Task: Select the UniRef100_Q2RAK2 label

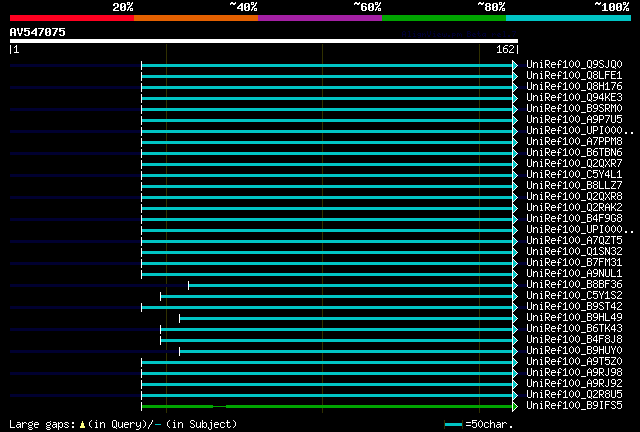Action: pyautogui.click(x=574, y=208)
